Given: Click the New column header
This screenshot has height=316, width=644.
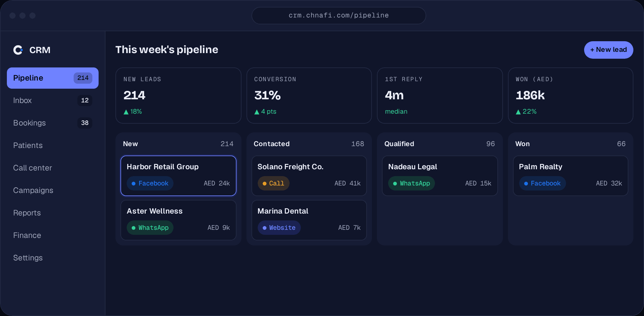Looking at the screenshot, I should (130, 144).
